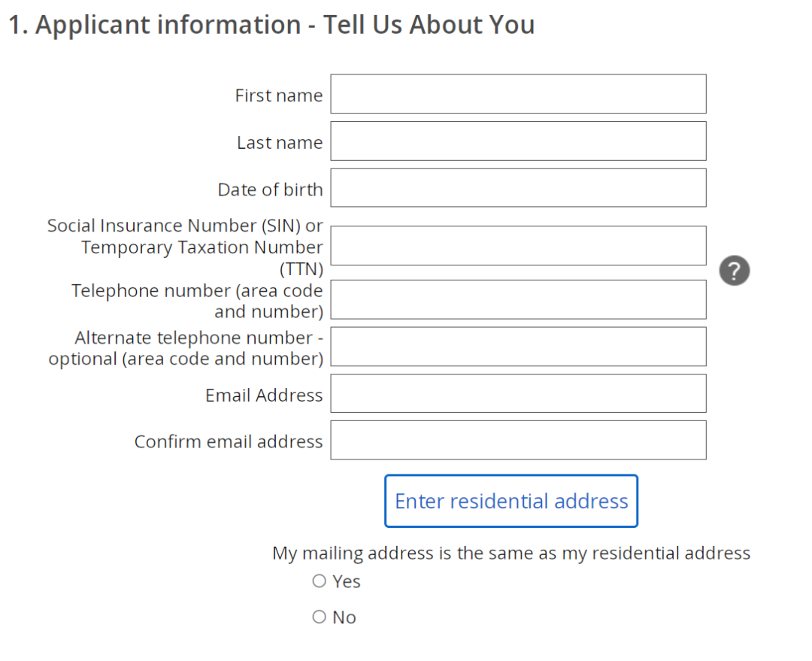Focus the Email Address field
The height and width of the screenshot is (661, 812).
point(518,393)
